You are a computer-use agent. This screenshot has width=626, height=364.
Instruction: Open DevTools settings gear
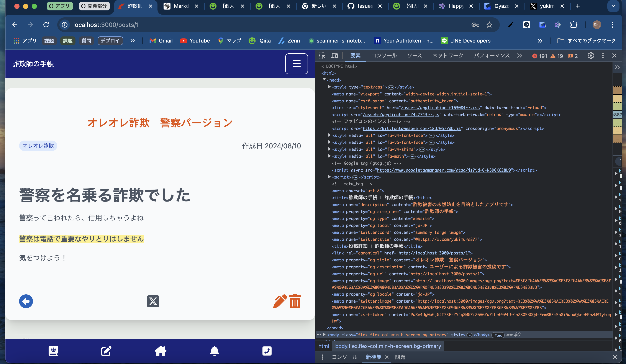(591, 56)
